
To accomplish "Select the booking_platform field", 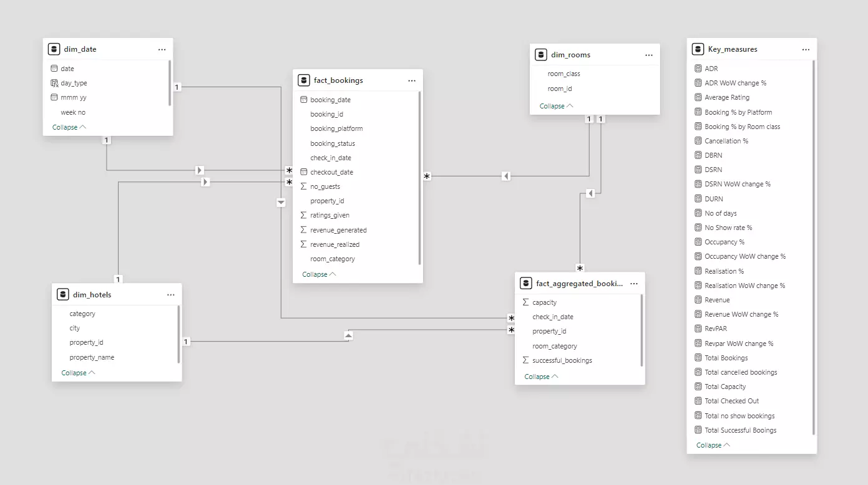I will tap(336, 128).
